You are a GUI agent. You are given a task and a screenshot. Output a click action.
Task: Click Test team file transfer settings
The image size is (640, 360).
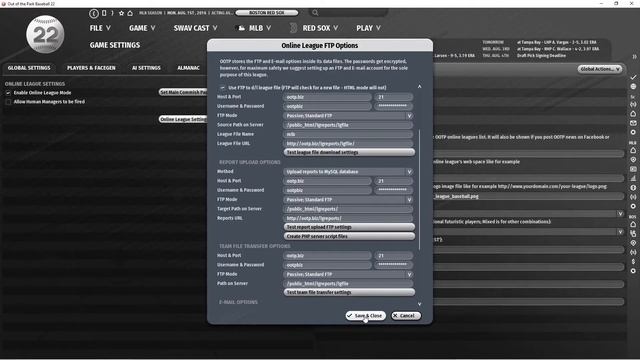point(349,292)
